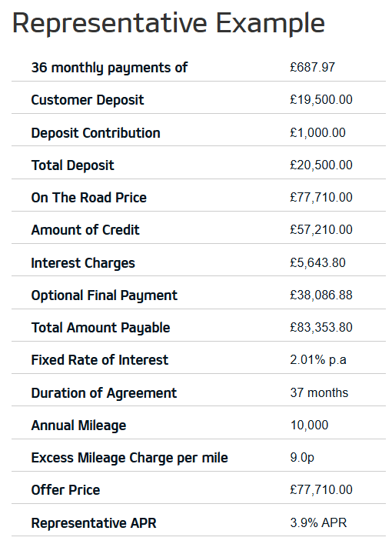Click the £19,500.00 customer deposit amount
The width and height of the screenshot is (392, 544).
pos(321,100)
